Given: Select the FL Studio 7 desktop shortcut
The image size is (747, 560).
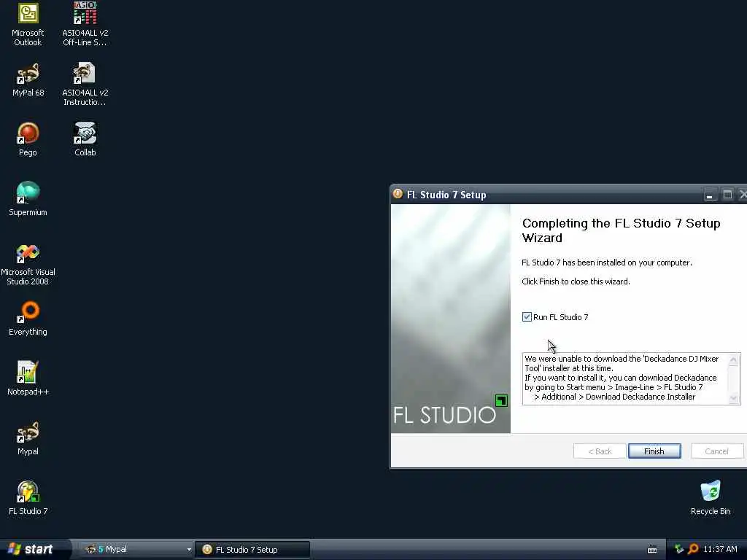Looking at the screenshot, I should [28, 498].
